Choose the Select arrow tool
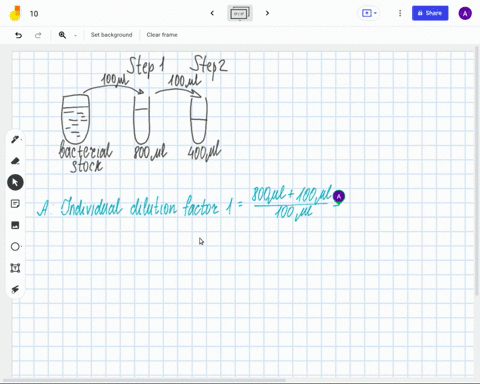 pos(15,182)
